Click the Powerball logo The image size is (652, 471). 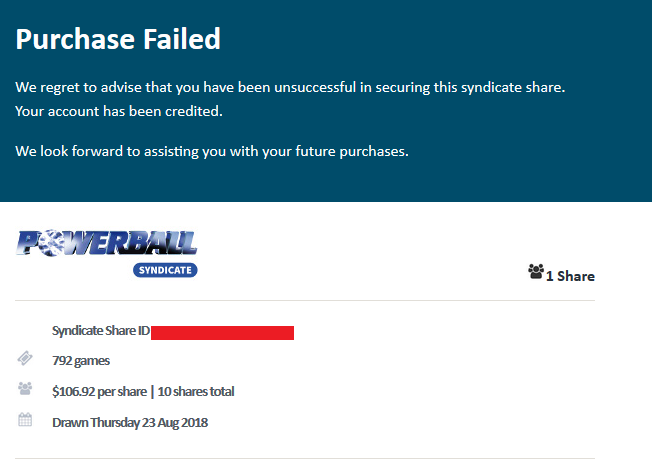(107, 244)
